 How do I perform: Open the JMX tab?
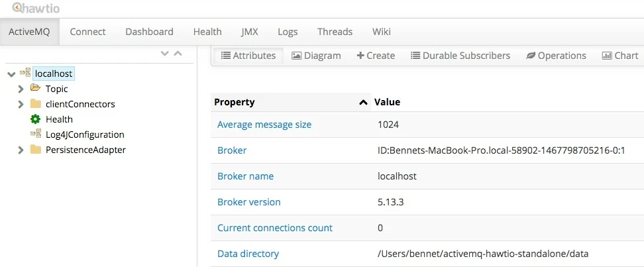pos(250,32)
